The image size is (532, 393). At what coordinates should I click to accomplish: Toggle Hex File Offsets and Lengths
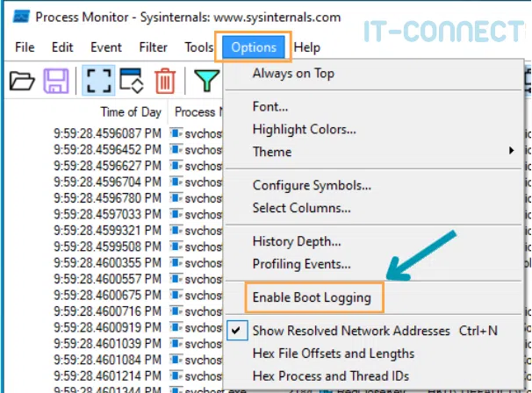pos(373,354)
